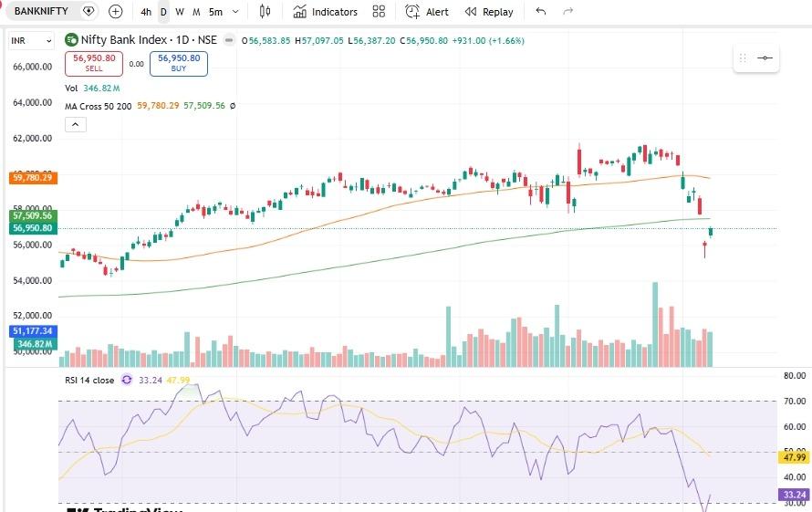
Task: Switch to the W weekly timeframe
Action: (180, 11)
